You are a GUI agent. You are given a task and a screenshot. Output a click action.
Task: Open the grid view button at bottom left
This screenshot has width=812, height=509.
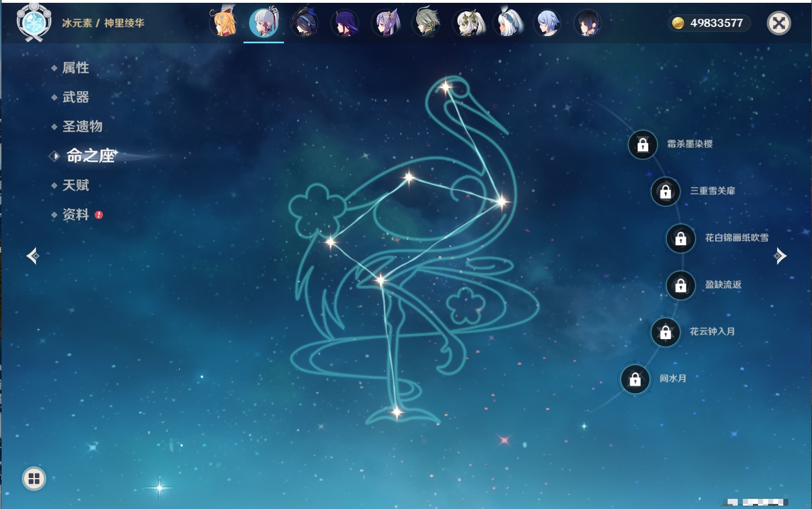[34, 479]
